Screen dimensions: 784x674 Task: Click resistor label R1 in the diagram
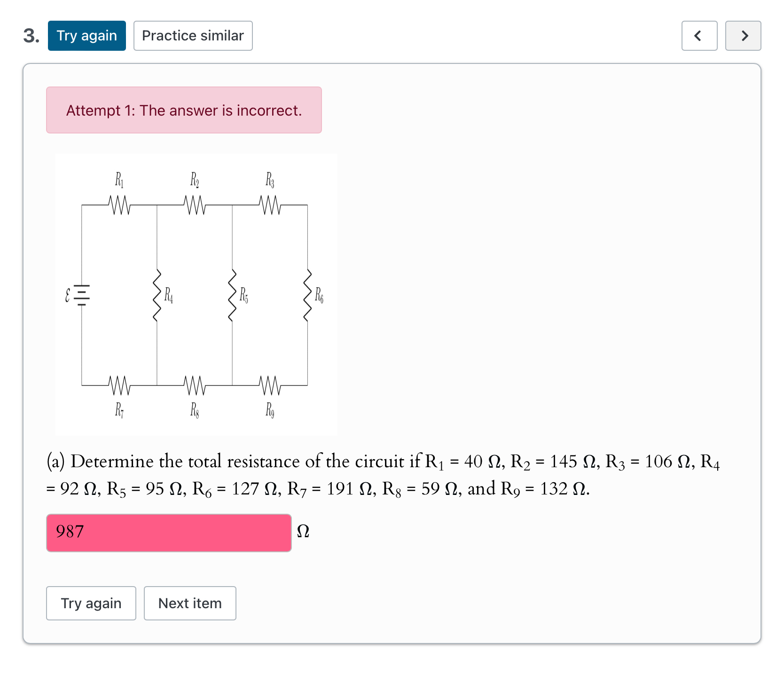[x=119, y=180]
